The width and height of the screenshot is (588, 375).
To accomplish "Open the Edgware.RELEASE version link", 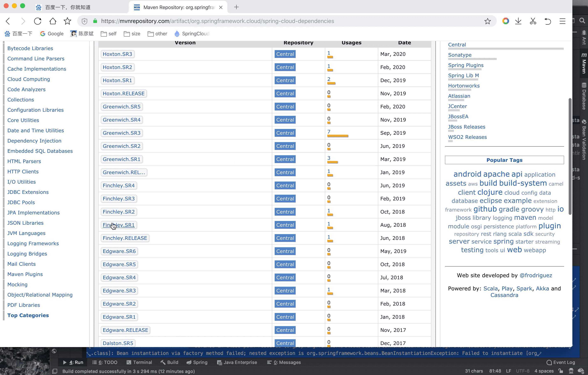I will click(125, 330).
